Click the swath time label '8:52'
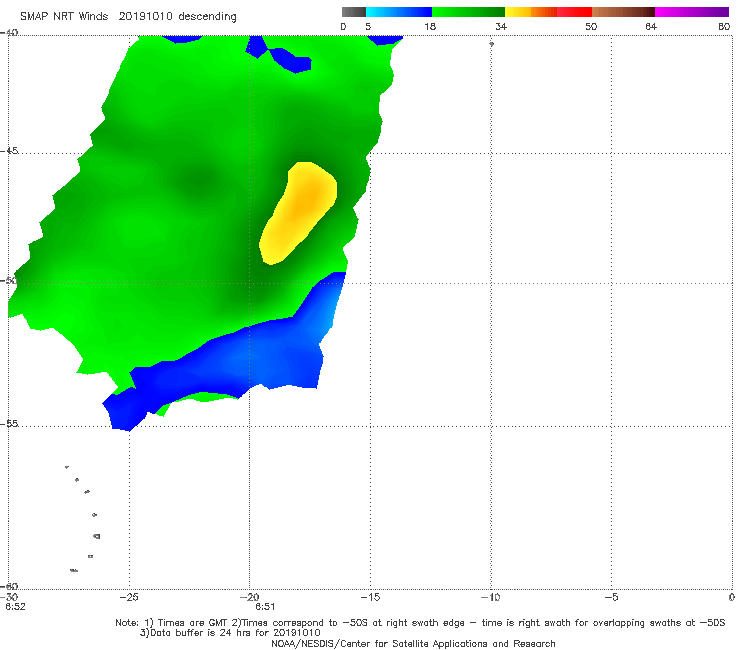Viewport: 740px width, 650px height. point(15,607)
